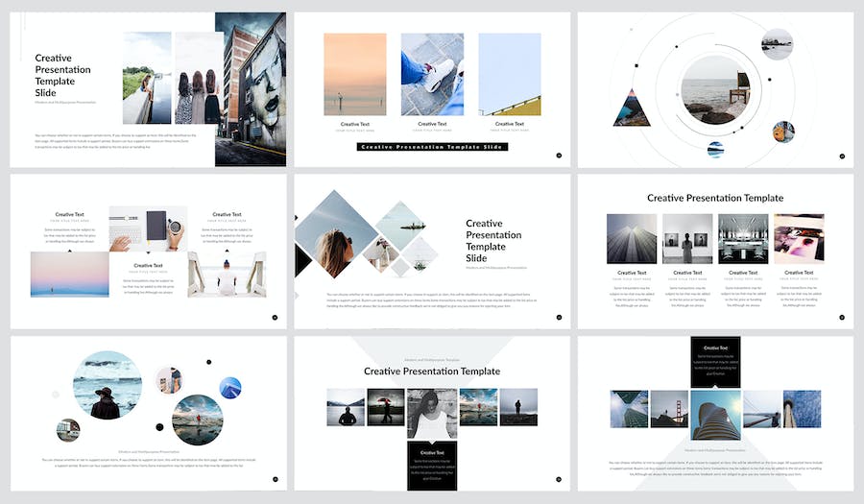
Task: Open the peach sunset sea photo
Action: [355, 74]
